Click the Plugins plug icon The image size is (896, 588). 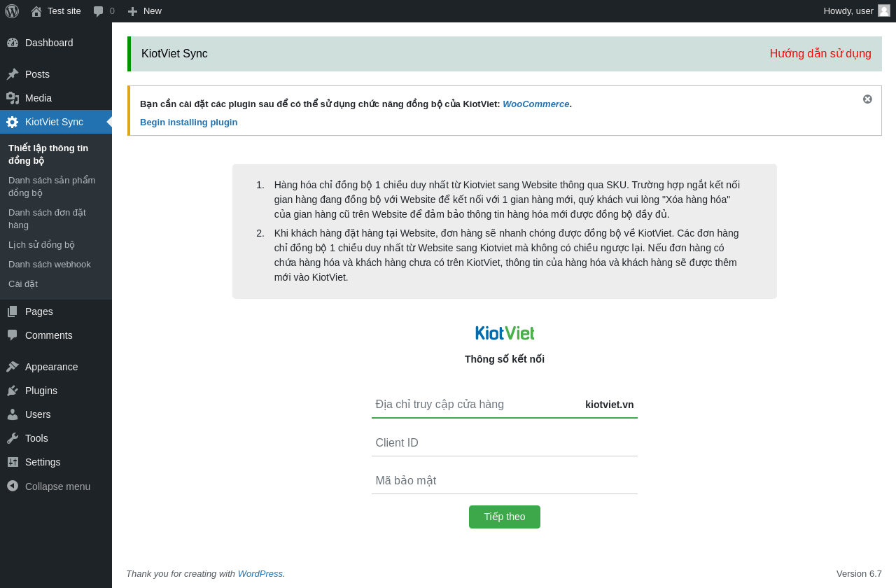click(13, 391)
